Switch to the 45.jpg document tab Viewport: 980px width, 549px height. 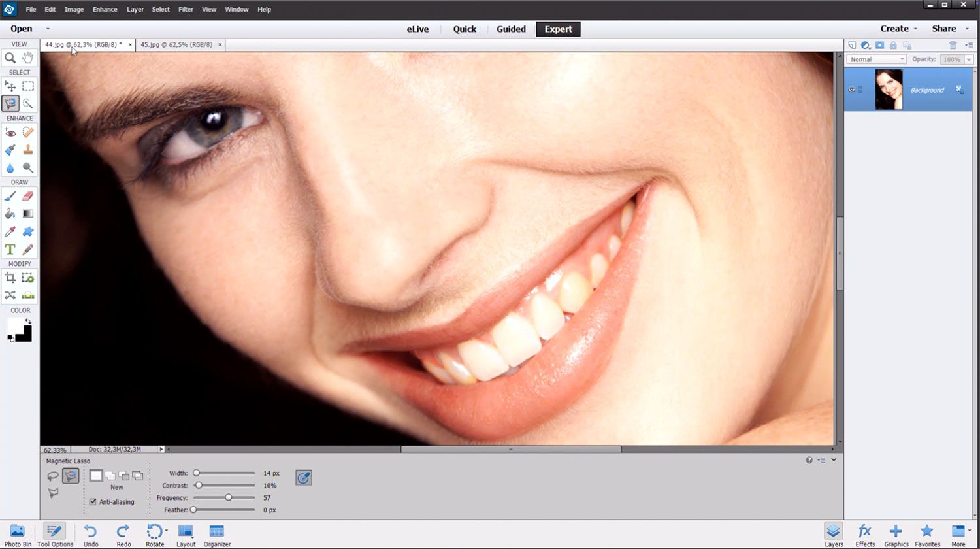click(x=176, y=45)
